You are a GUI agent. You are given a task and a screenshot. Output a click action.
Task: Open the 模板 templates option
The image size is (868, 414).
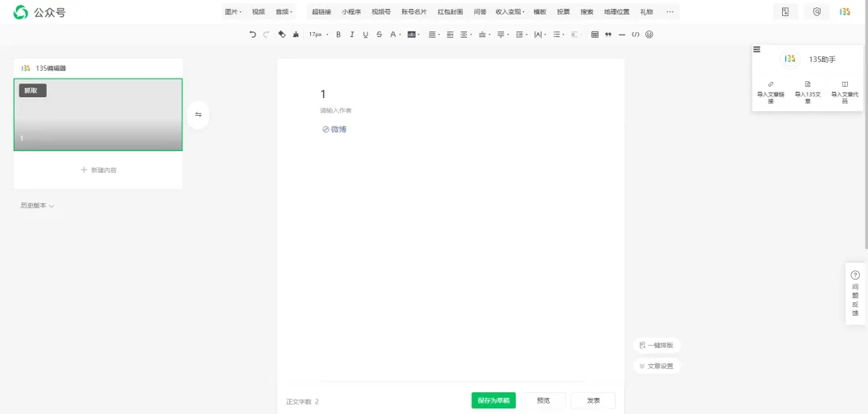[x=540, y=11]
